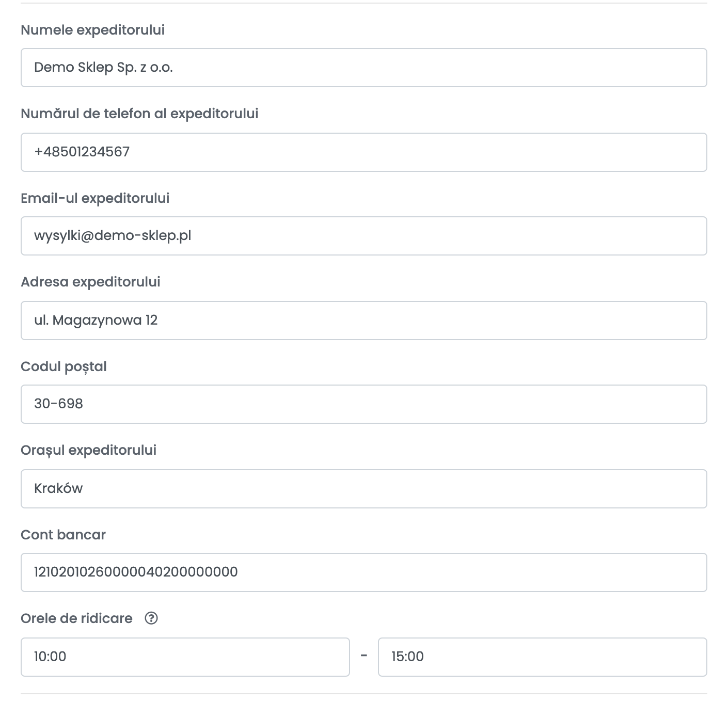Click the Numele expeditorului label

point(93,30)
